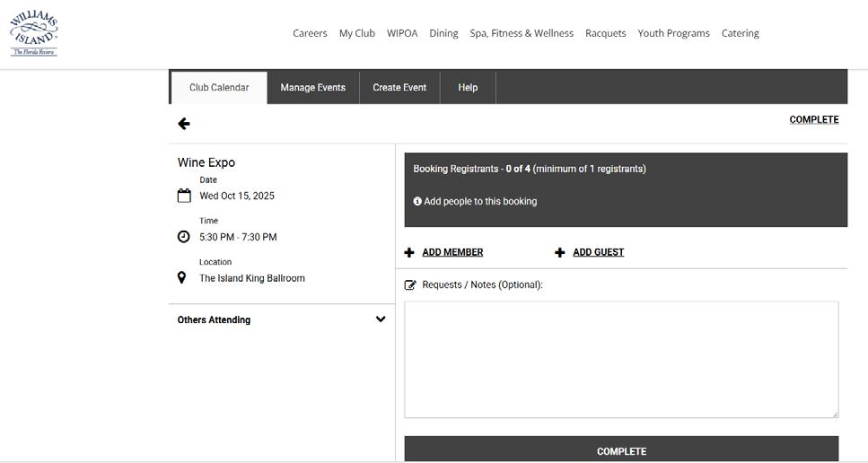Click the location pin icon

click(x=182, y=278)
